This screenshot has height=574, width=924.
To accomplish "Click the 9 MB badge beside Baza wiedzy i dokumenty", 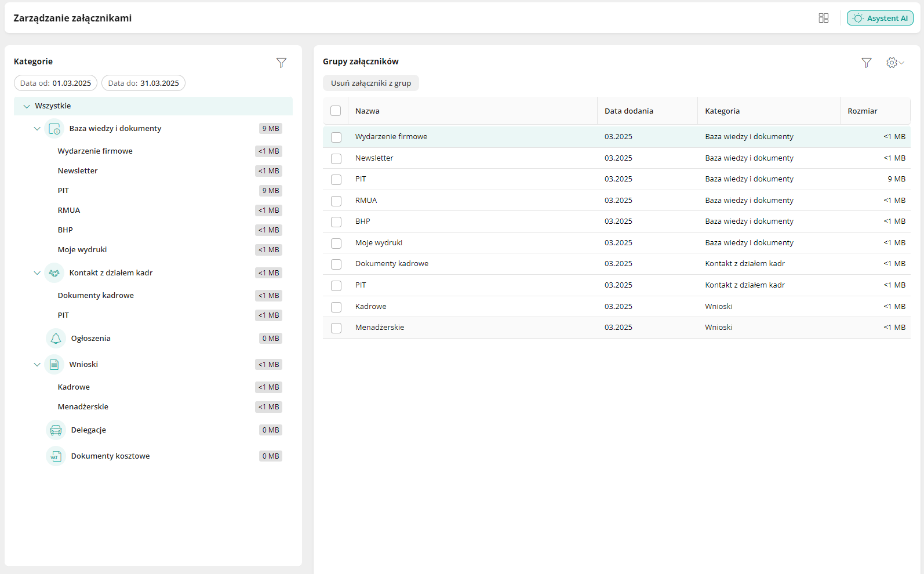I will [x=271, y=129].
